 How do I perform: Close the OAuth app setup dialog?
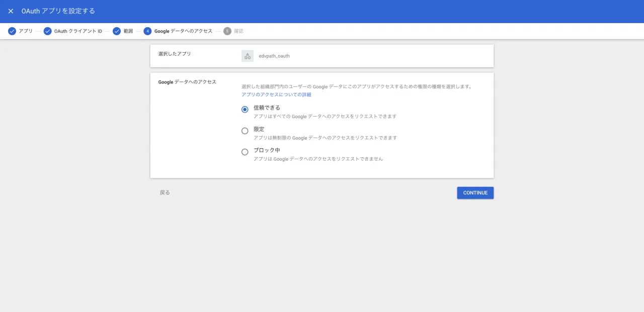(11, 11)
